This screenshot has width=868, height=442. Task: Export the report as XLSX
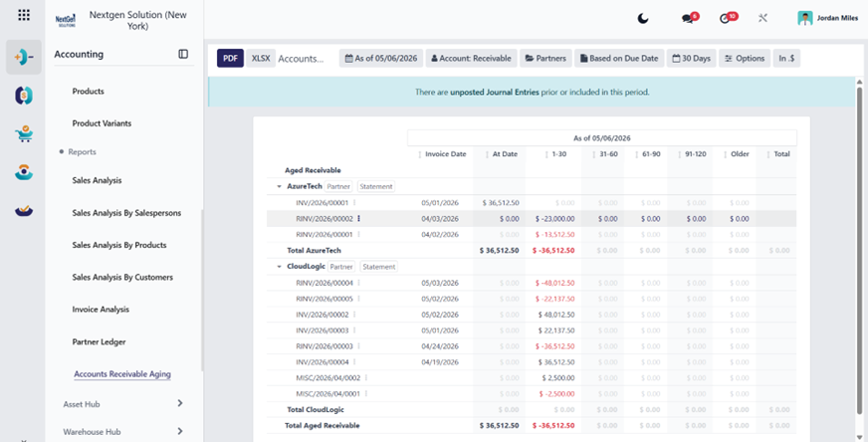click(x=261, y=58)
